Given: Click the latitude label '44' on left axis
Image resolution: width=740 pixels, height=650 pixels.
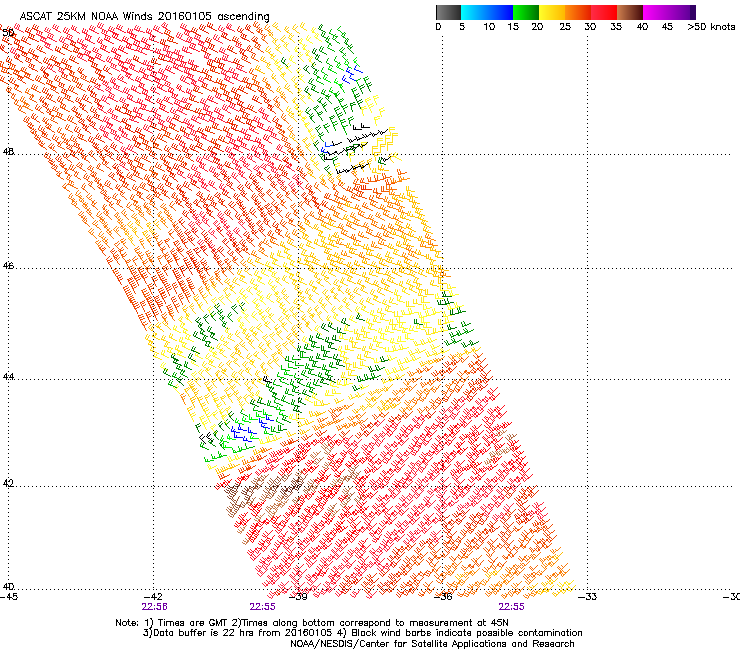Looking at the screenshot, I should [x=8, y=377].
